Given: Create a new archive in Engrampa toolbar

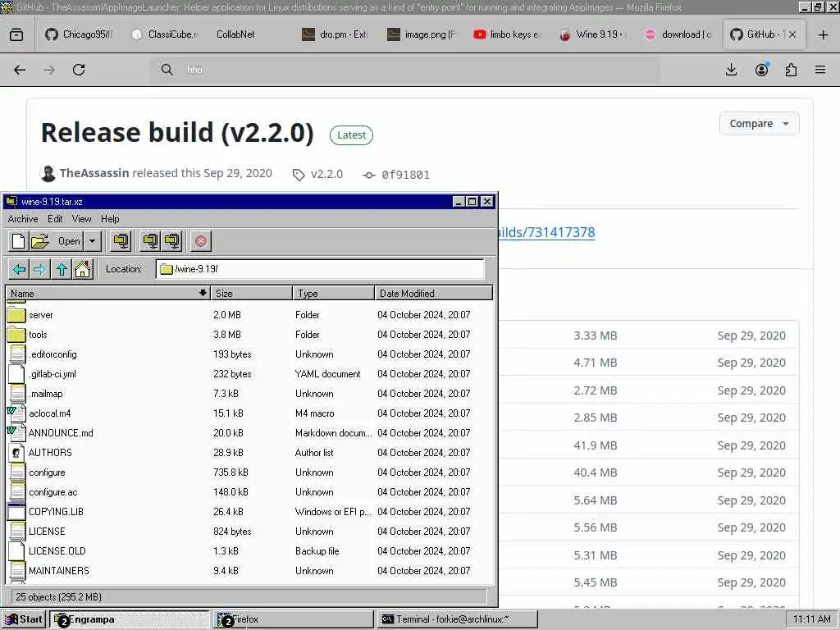Looking at the screenshot, I should [18, 241].
